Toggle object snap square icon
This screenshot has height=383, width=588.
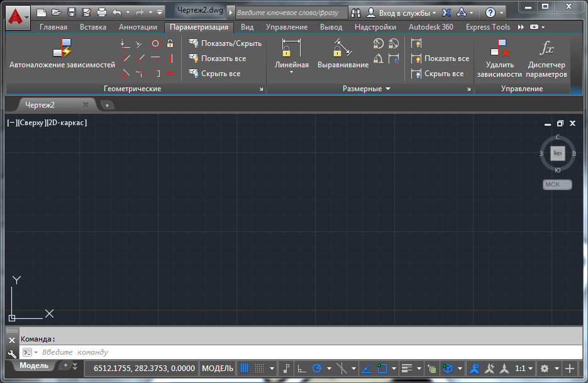(382, 369)
